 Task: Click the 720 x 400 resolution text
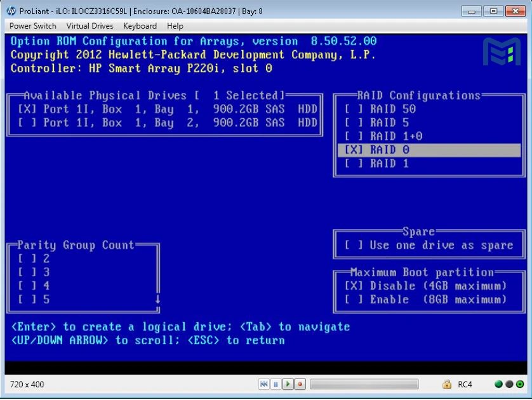27,384
